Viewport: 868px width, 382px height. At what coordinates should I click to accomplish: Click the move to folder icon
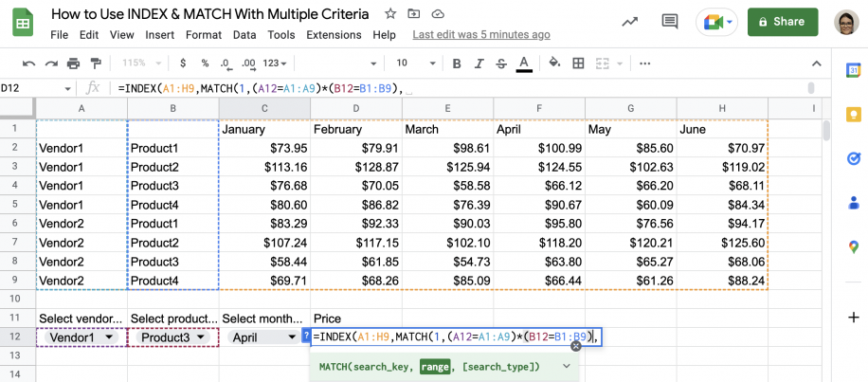pyautogui.click(x=412, y=14)
